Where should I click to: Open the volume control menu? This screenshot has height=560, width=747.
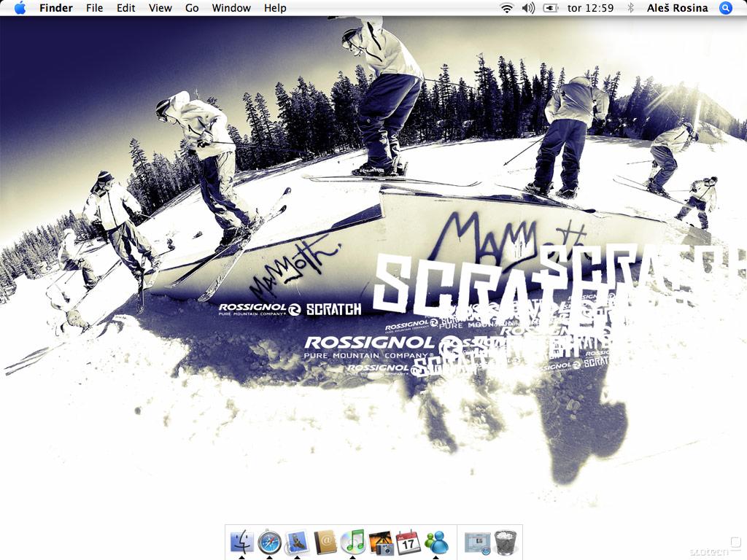pyautogui.click(x=528, y=7)
